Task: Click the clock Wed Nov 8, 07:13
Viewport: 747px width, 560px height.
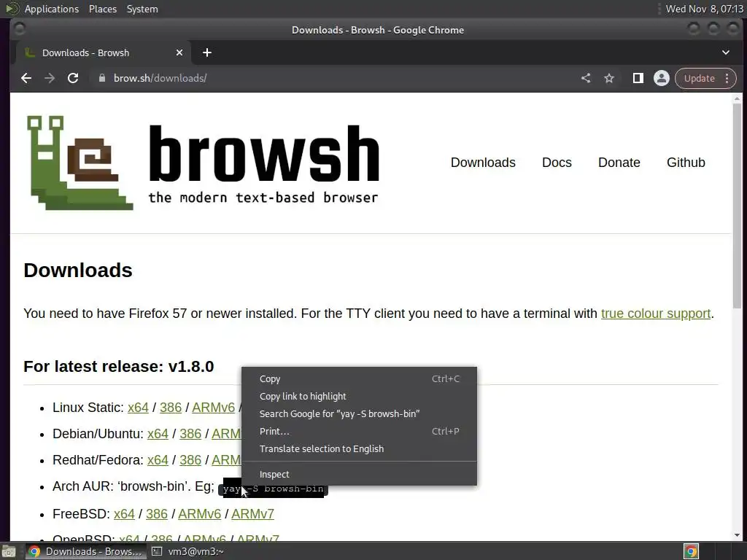Action: click(x=704, y=9)
